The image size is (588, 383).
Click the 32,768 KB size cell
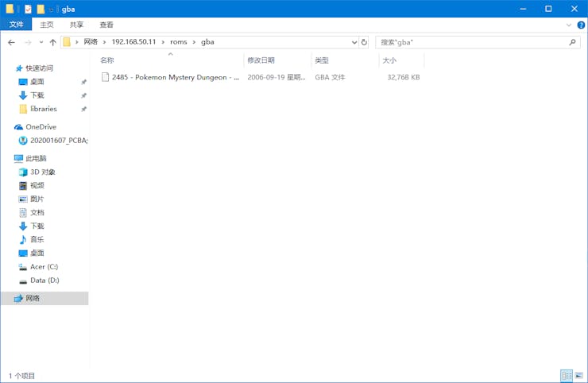tap(404, 77)
